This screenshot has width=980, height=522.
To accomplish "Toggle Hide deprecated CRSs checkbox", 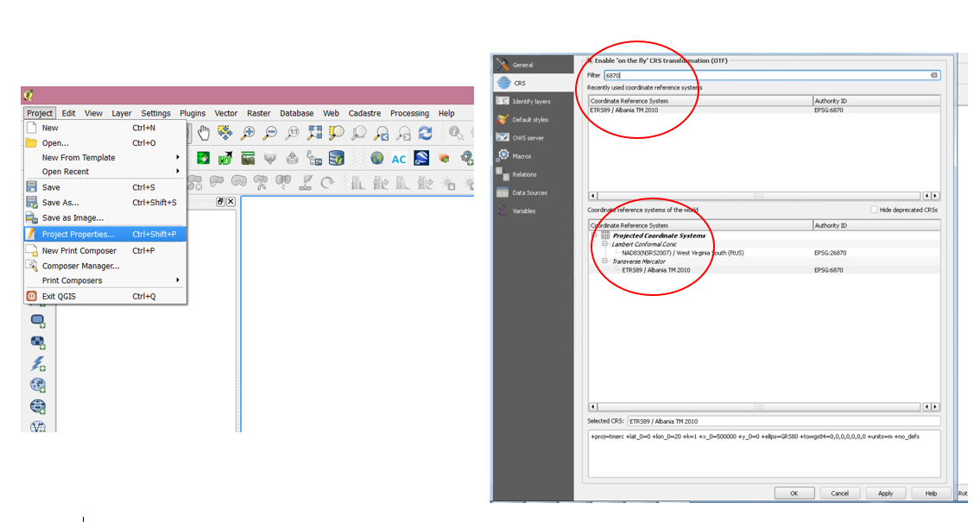I will 875,210.
